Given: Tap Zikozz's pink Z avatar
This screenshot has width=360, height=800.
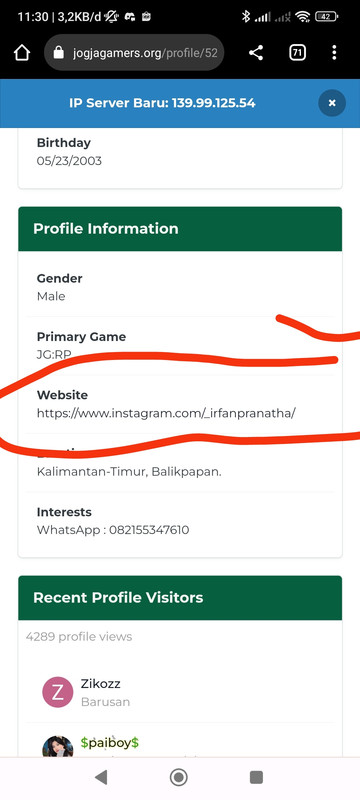Looking at the screenshot, I should click(x=58, y=692).
